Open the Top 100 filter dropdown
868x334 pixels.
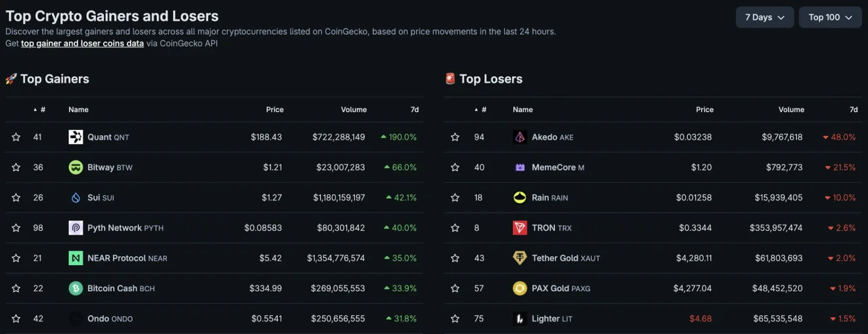830,17
